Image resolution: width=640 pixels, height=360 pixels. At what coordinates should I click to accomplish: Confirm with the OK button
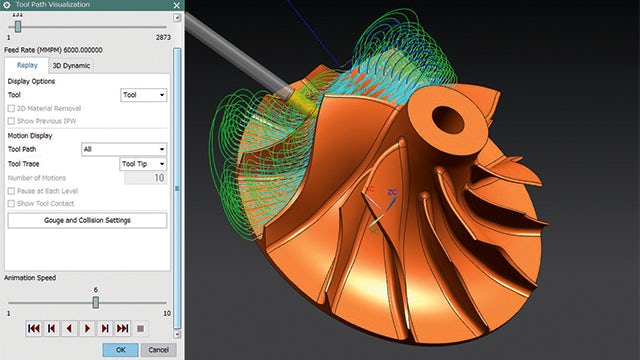[120, 350]
